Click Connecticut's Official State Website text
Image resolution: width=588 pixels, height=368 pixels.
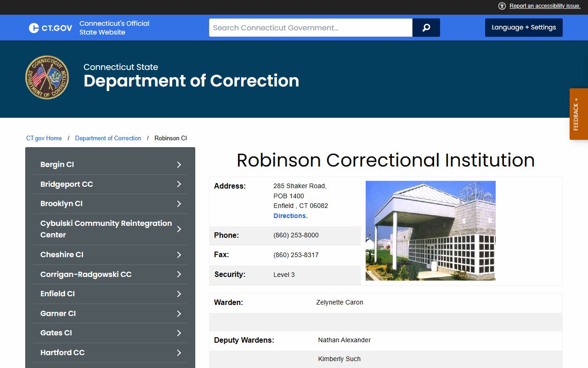pos(114,28)
